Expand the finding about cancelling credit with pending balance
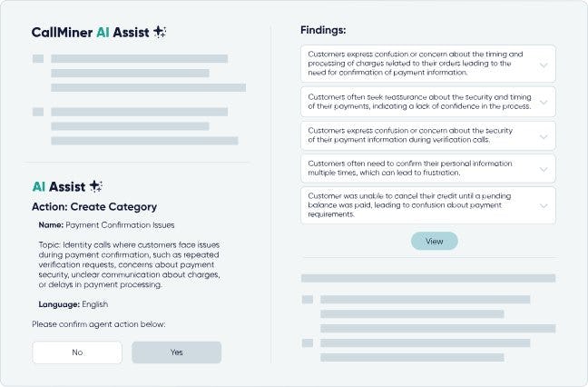This screenshot has height=387, width=588. (x=543, y=205)
